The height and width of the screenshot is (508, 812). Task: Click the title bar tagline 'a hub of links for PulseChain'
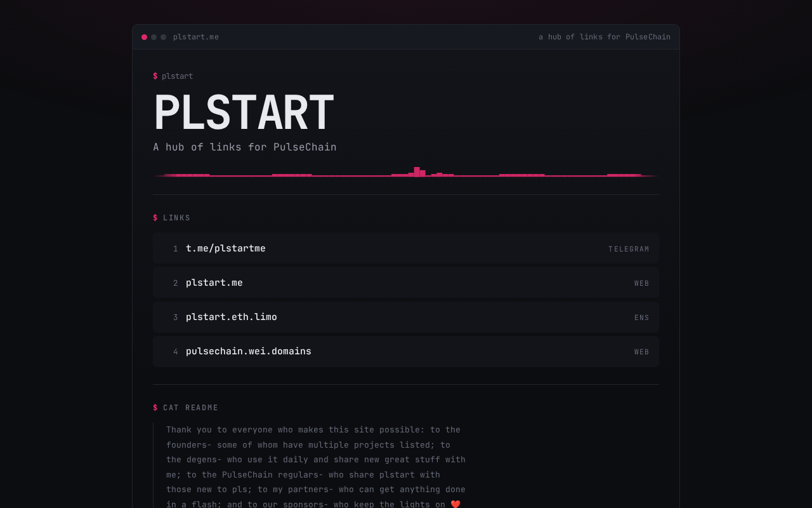pyautogui.click(x=605, y=37)
